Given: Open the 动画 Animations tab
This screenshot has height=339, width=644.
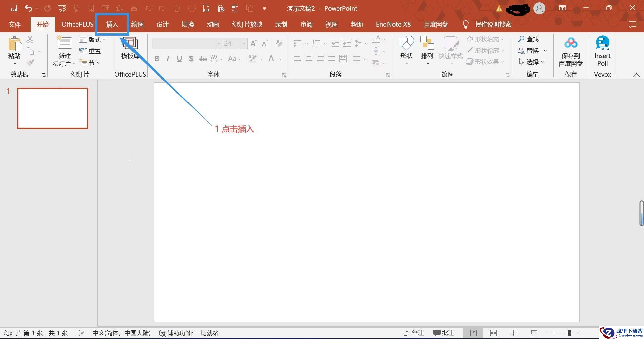Looking at the screenshot, I should 213,25.
